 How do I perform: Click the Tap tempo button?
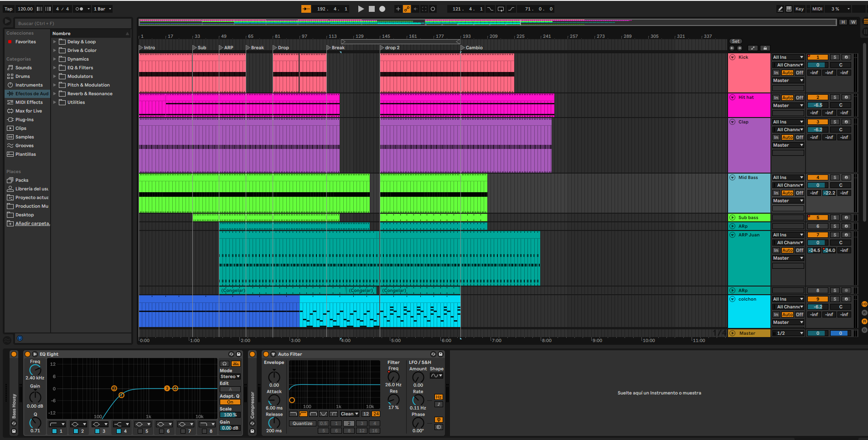tap(9, 9)
